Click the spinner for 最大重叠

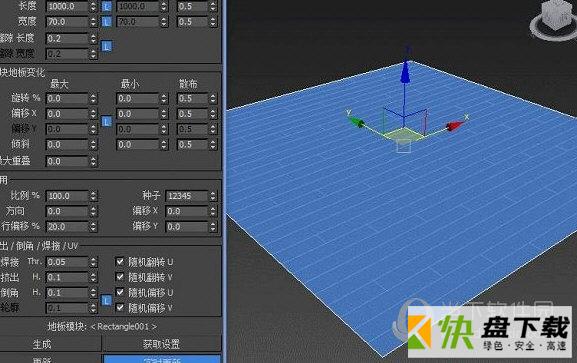93,161
